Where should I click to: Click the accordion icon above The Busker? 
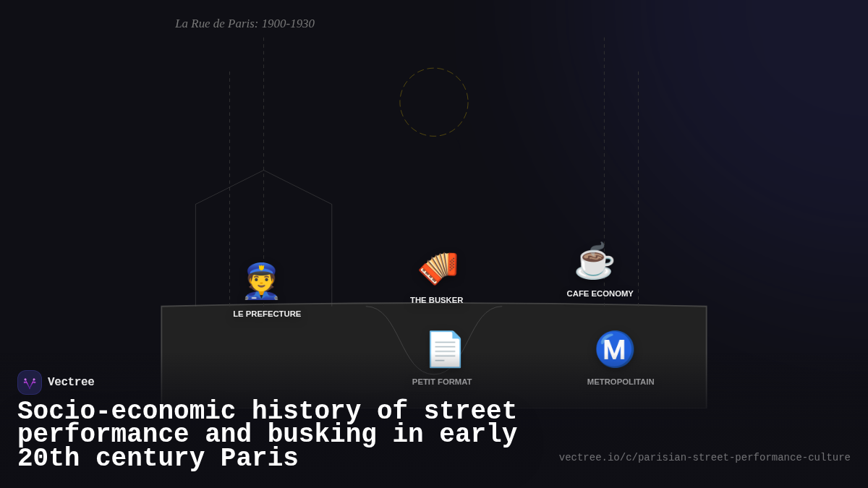tap(437, 267)
